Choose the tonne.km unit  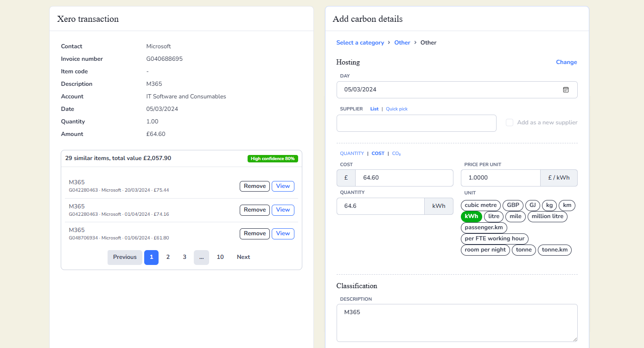(555, 250)
